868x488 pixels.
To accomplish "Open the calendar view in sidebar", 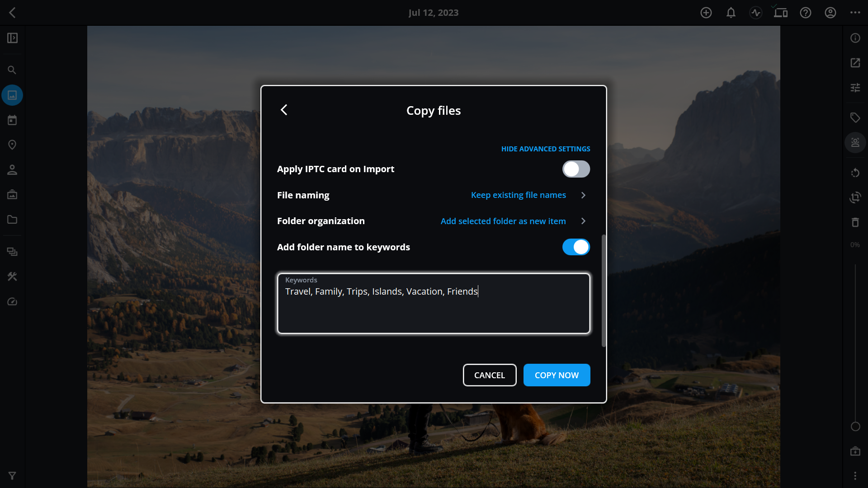I will [x=12, y=120].
